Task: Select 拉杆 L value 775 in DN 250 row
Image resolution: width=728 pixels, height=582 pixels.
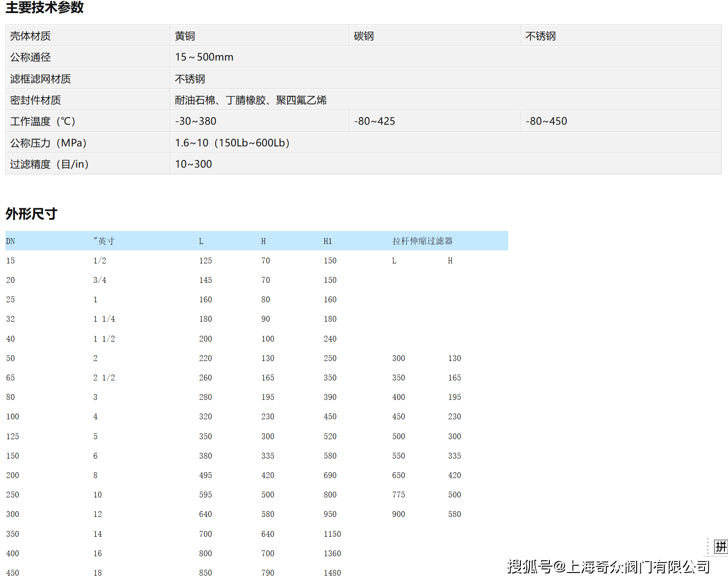Action: (x=398, y=495)
